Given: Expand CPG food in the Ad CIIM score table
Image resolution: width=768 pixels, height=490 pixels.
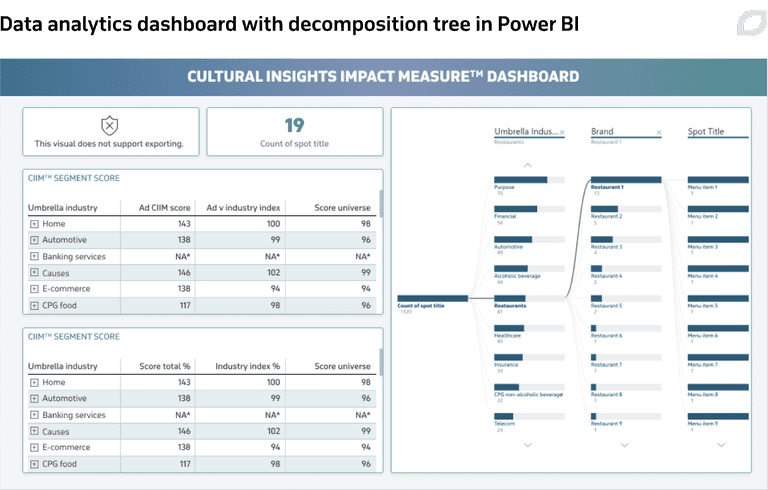Looking at the screenshot, I should pos(34,305).
